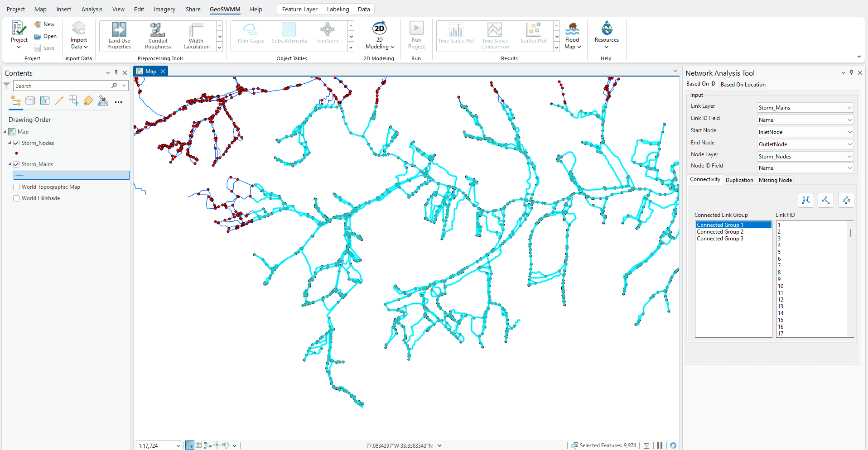Image resolution: width=868 pixels, height=450 pixels.
Task: Open the Land Use Properties tool
Action: [x=119, y=35]
